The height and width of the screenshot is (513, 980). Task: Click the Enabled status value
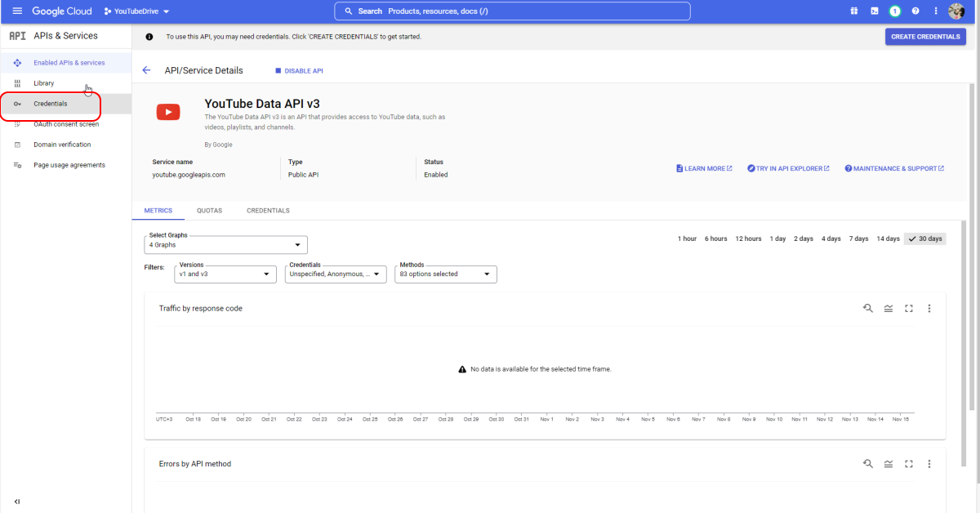pos(436,175)
